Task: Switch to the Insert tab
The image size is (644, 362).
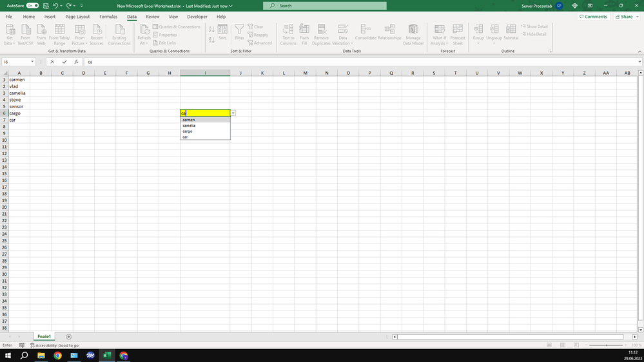Action: point(50,17)
